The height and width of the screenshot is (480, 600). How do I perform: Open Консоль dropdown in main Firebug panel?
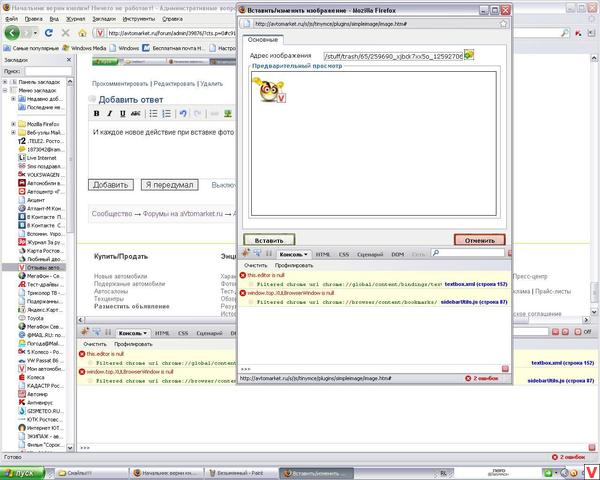pyautogui.click(x=132, y=333)
